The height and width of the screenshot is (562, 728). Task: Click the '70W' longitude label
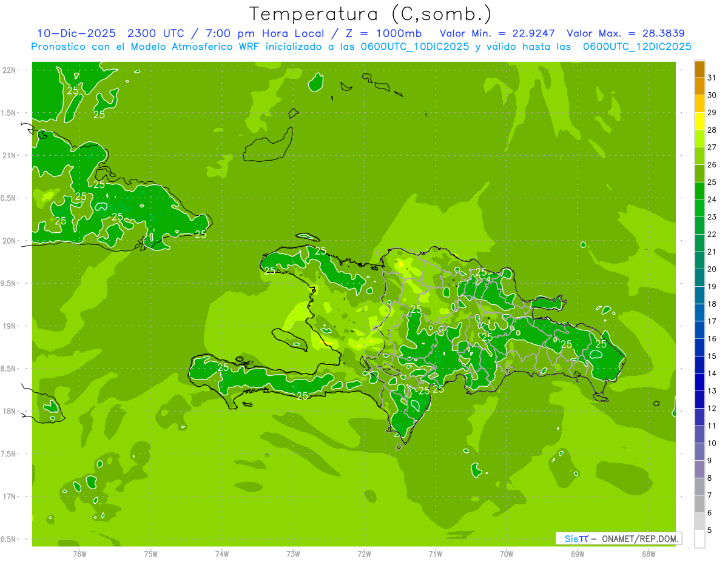[507, 554]
